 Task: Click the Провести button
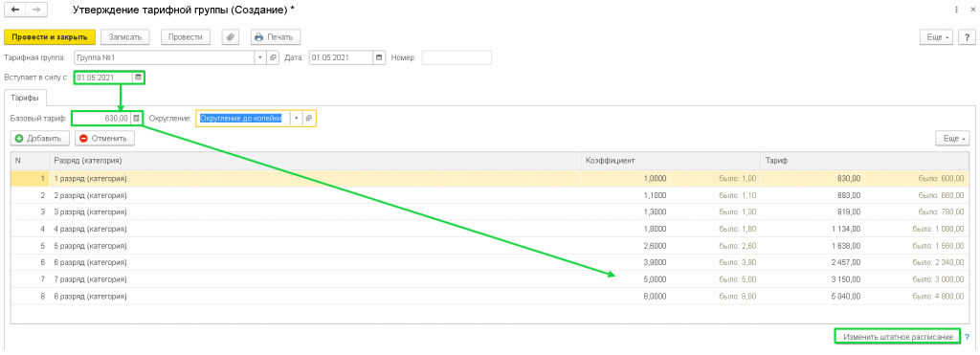coord(185,37)
